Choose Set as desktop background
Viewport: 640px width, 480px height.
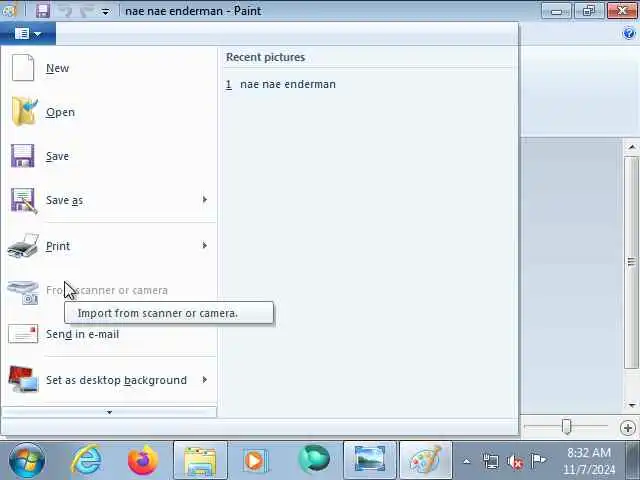[x=109, y=380]
